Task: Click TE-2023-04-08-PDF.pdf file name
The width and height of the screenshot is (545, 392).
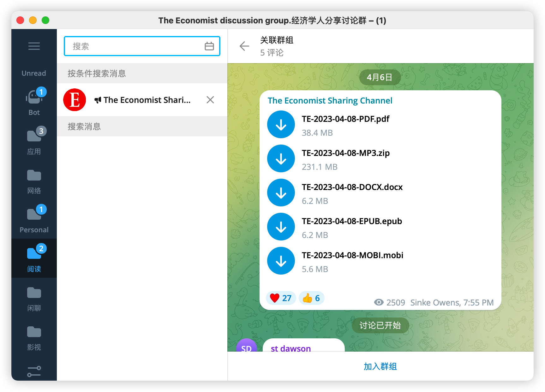Action: click(345, 119)
